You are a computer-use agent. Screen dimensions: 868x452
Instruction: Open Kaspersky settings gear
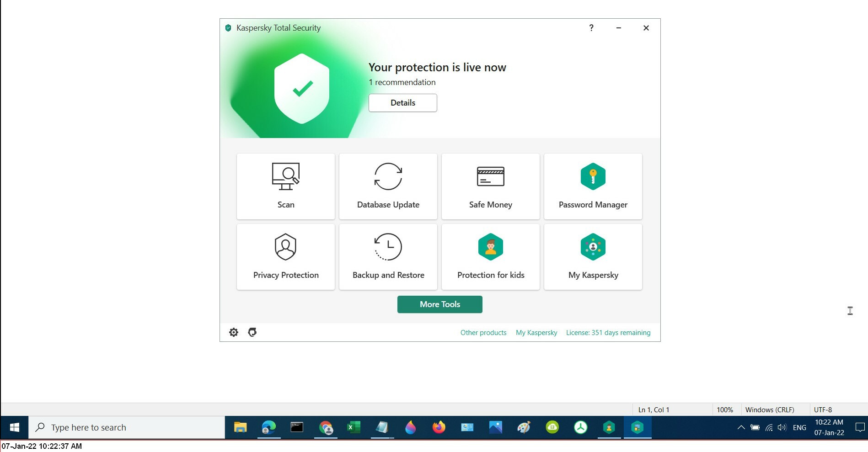tap(234, 332)
